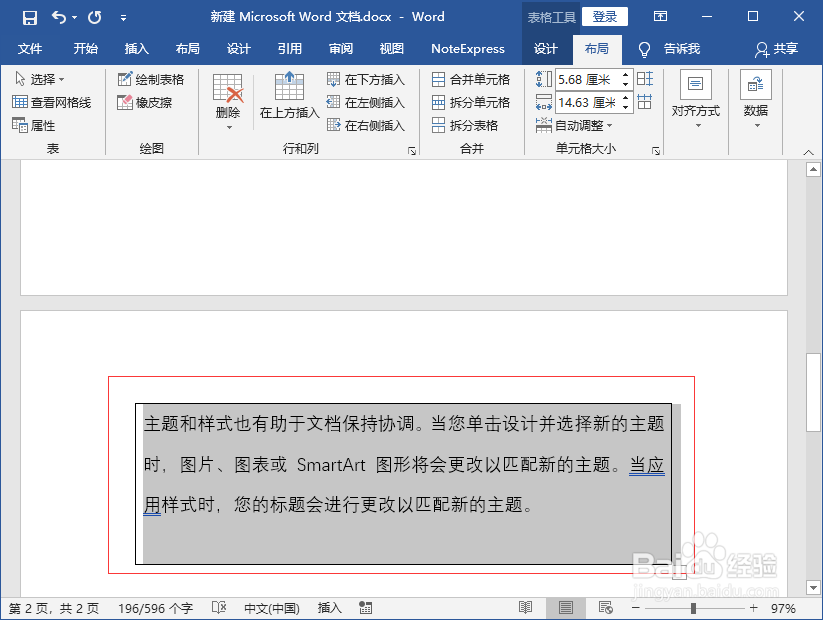Click page count 第 2 页, 共 2 页
This screenshot has width=823, height=620.
tap(54, 608)
